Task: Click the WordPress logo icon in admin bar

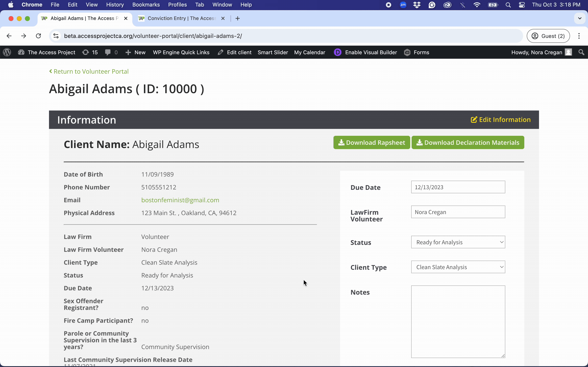Action: point(7,52)
